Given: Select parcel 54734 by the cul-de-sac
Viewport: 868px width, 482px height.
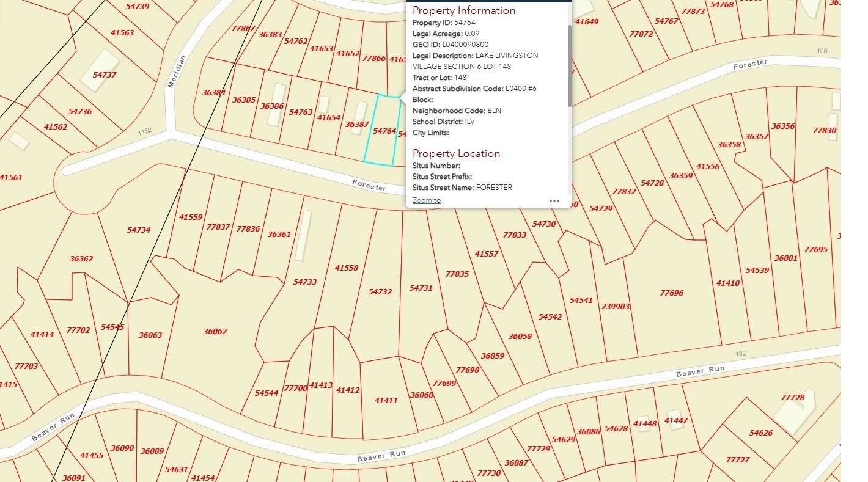Looking at the screenshot, I should point(138,230).
